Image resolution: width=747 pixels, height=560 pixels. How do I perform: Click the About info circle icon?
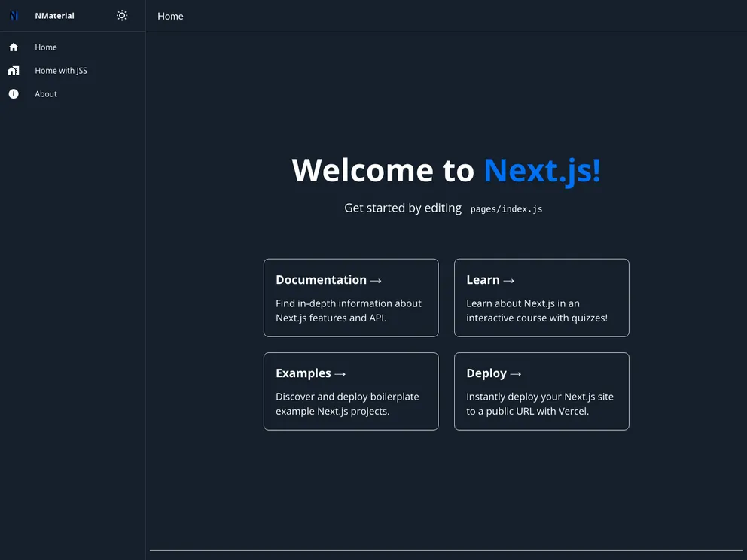[x=14, y=94]
